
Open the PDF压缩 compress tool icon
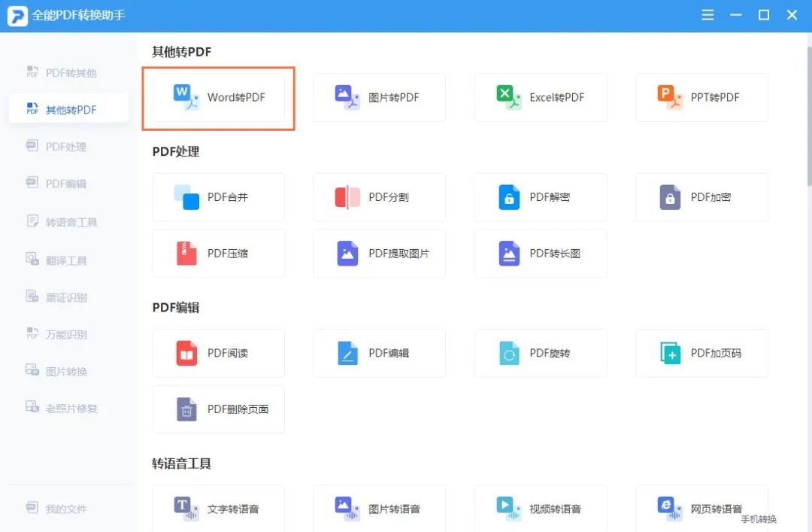point(186,253)
